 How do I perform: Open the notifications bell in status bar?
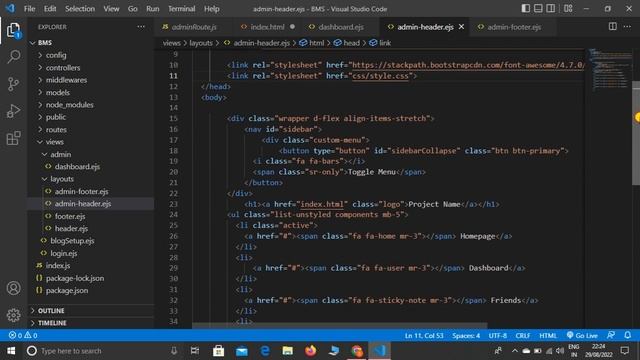628,335
